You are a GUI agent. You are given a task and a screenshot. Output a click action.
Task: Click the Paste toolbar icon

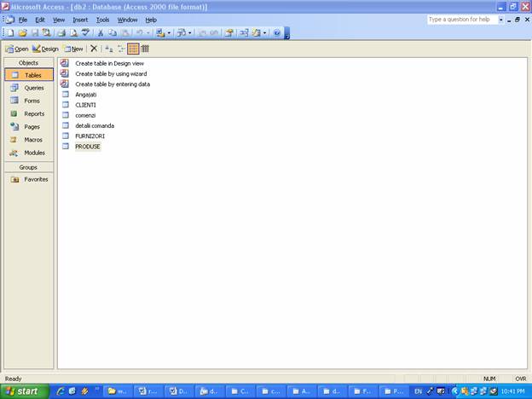coord(125,33)
